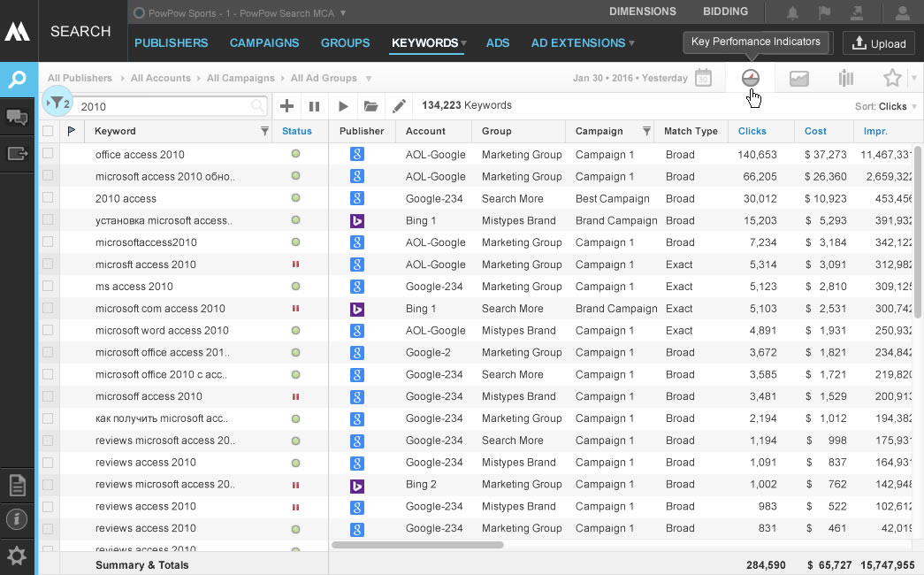This screenshot has width=924, height=575.
Task: Open the Keywords tab dropdown arrow
Action: [x=463, y=43]
